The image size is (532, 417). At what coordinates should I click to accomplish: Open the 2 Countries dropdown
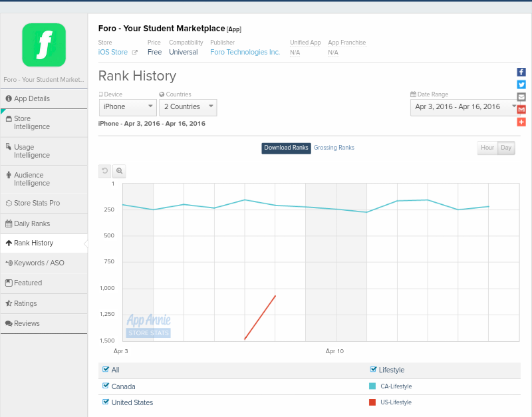click(188, 107)
